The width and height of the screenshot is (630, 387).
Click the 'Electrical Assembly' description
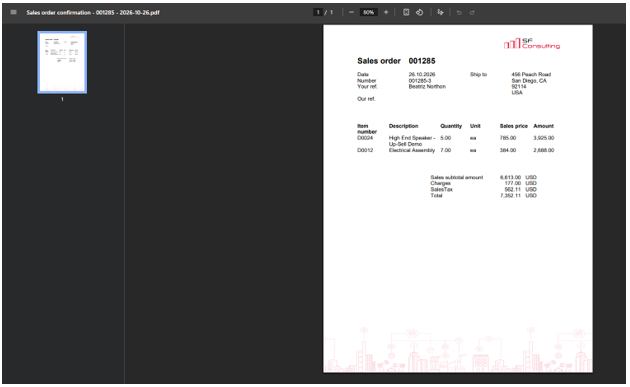click(412, 150)
